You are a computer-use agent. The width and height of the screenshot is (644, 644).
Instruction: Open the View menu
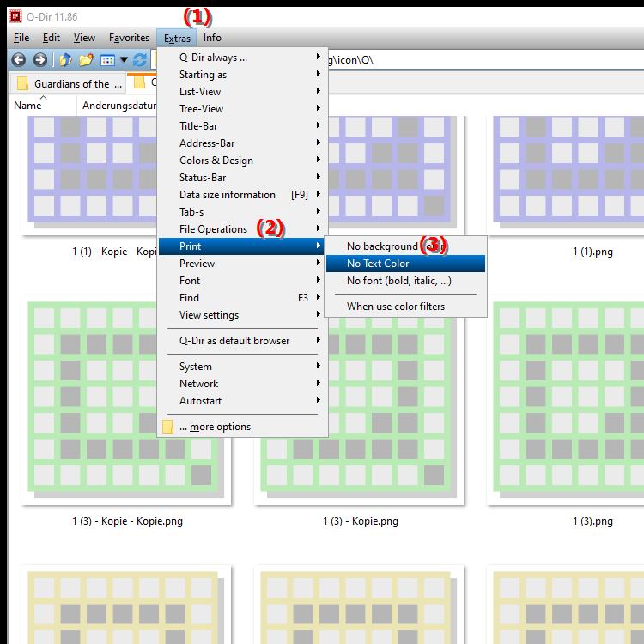tap(84, 38)
